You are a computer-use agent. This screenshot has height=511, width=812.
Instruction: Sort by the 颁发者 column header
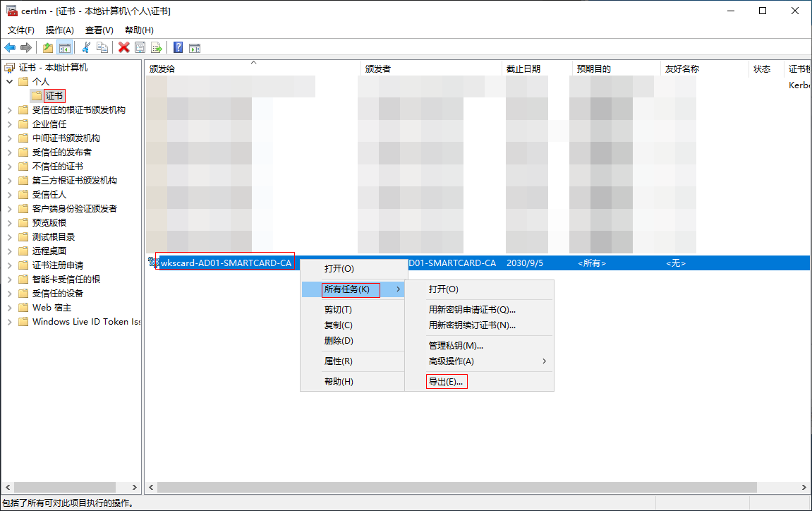point(431,69)
